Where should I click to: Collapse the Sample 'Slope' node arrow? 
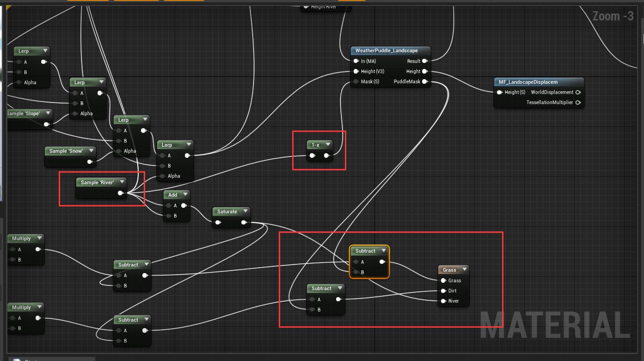[48, 113]
